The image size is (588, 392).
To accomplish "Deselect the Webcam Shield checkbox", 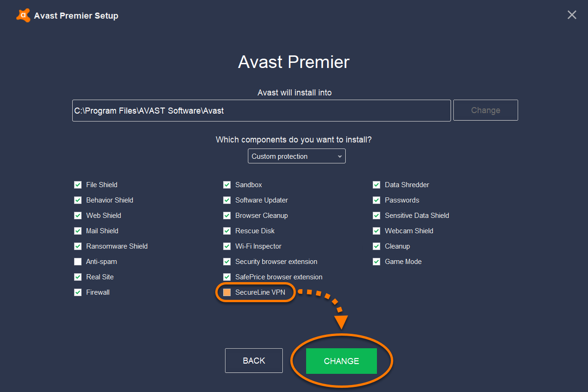I will click(x=376, y=231).
